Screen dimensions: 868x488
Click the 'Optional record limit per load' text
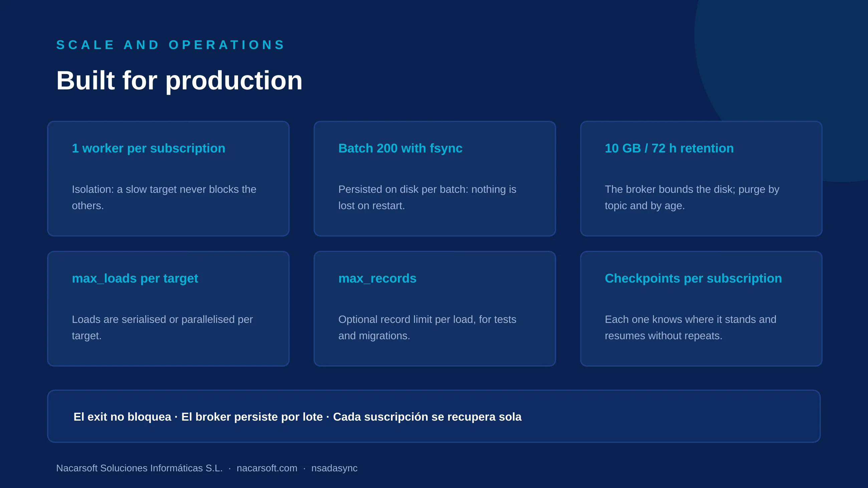click(x=427, y=327)
